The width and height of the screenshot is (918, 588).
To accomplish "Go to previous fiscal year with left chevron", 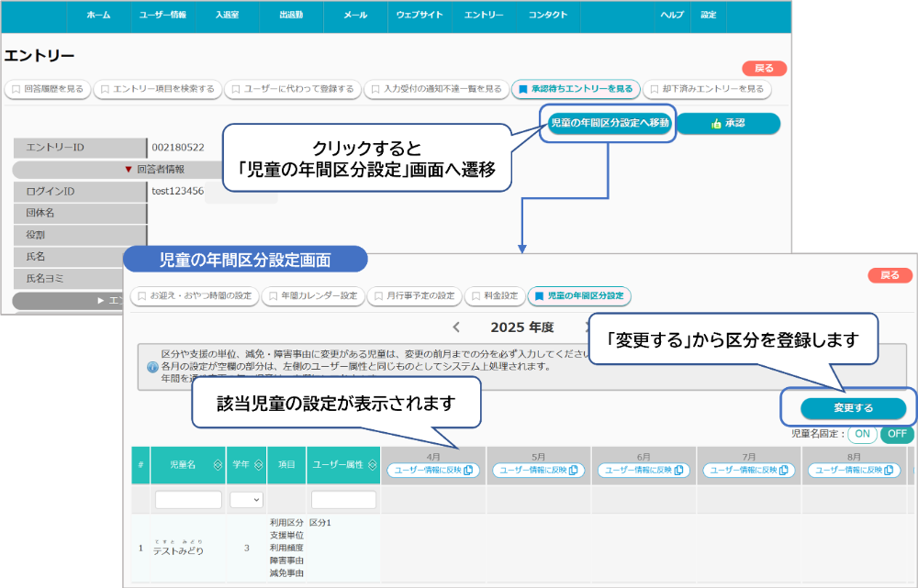I will tap(456, 327).
